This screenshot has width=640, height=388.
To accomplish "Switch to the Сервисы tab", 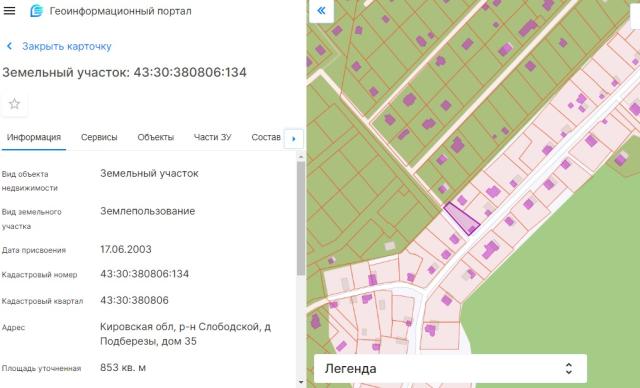I will tap(99, 137).
